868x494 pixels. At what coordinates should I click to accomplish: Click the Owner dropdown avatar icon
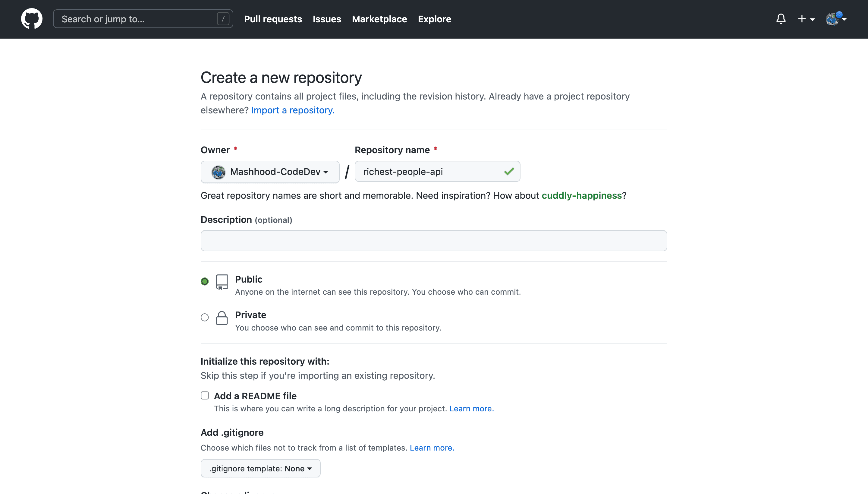click(218, 171)
